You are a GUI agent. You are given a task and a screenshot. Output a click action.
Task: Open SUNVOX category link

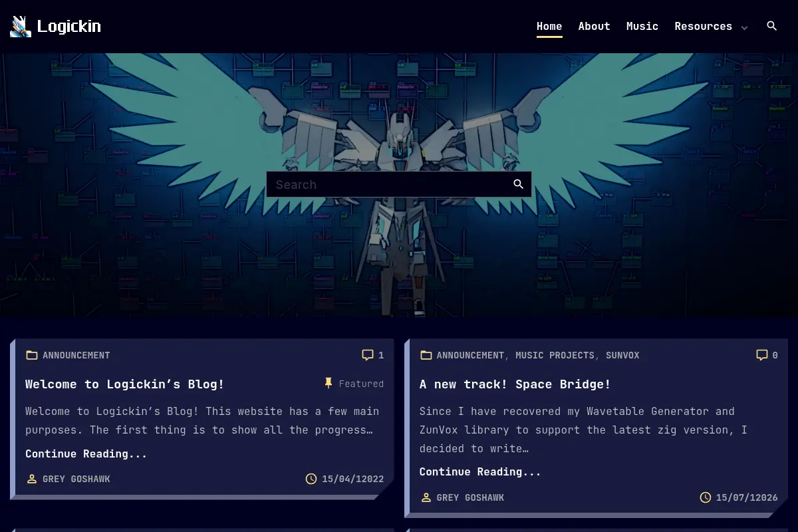[x=622, y=355]
